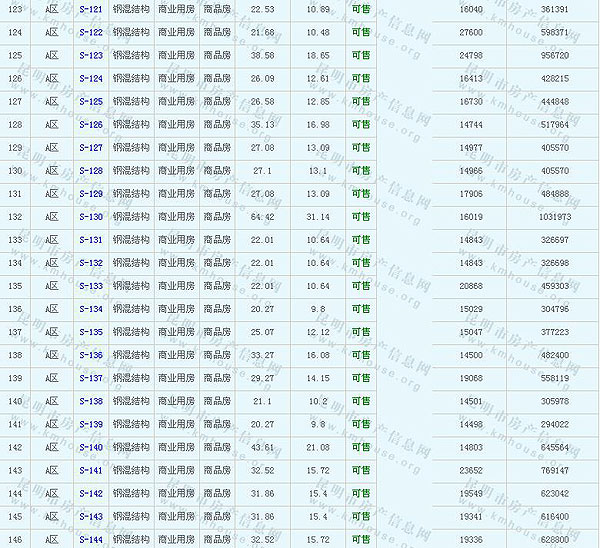Open unit S-140 details link
Viewport: 600px width, 548px height.
click(x=91, y=447)
